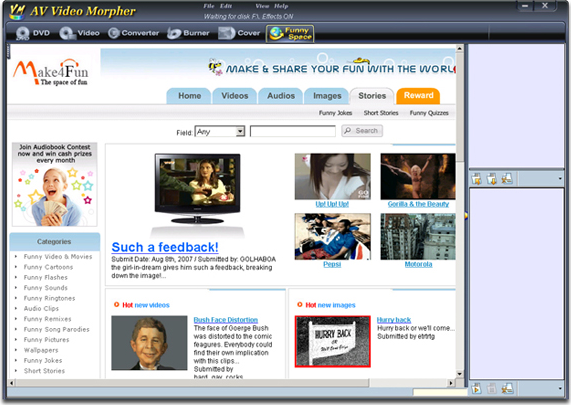Open the Funny Ringtones category

tap(50, 298)
